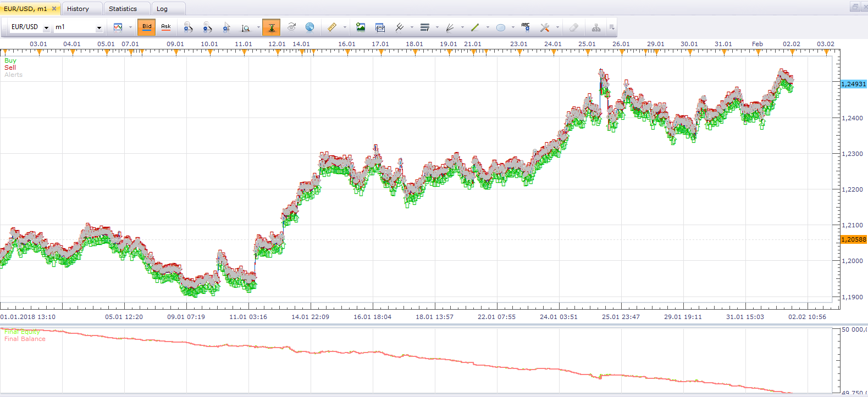Toggle the Ask price display button

pyautogui.click(x=166, y=27)
